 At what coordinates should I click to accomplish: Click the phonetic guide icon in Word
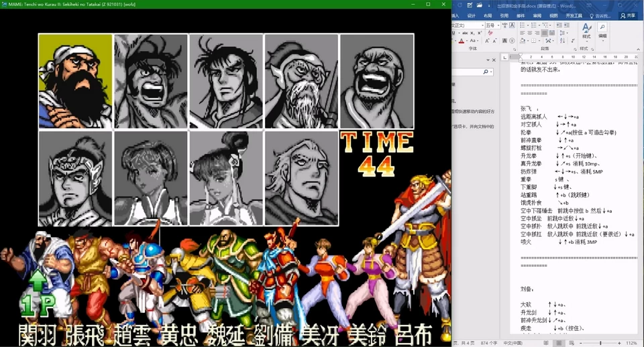click(504, 25)
